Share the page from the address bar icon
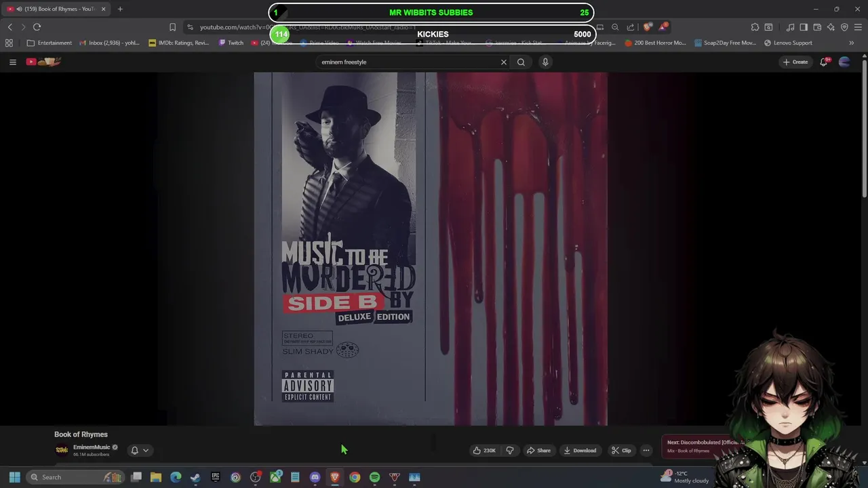Screen dimensions: 868x488 [x=631, y=27]
